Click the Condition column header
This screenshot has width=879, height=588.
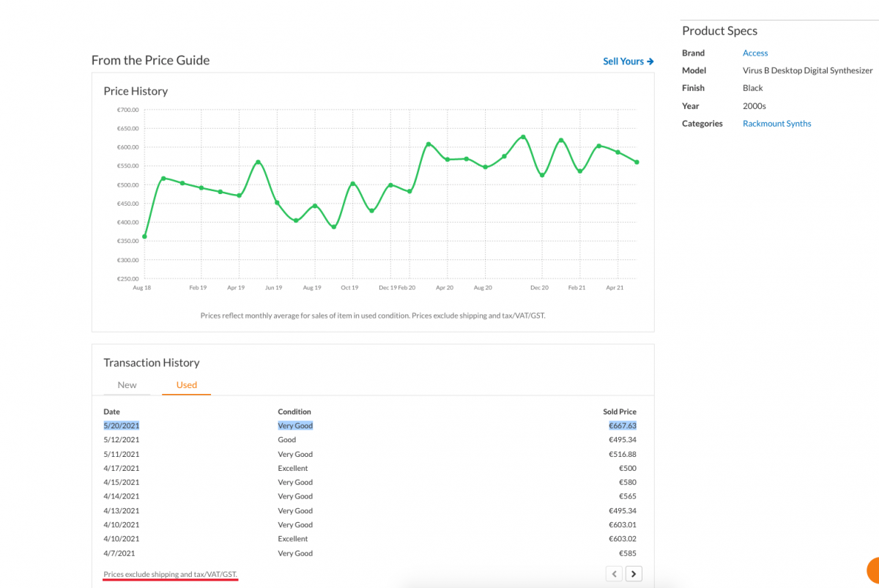[294, 412]
